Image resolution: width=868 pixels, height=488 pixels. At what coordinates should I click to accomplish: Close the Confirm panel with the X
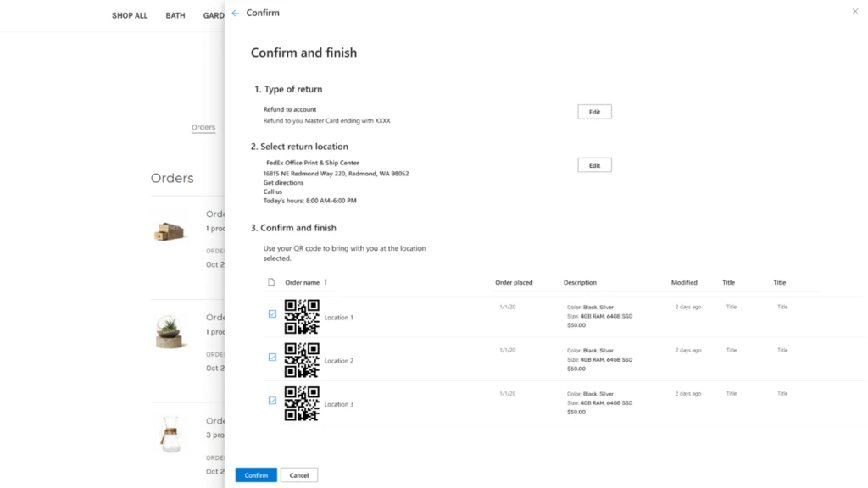(x=854, y=11)
